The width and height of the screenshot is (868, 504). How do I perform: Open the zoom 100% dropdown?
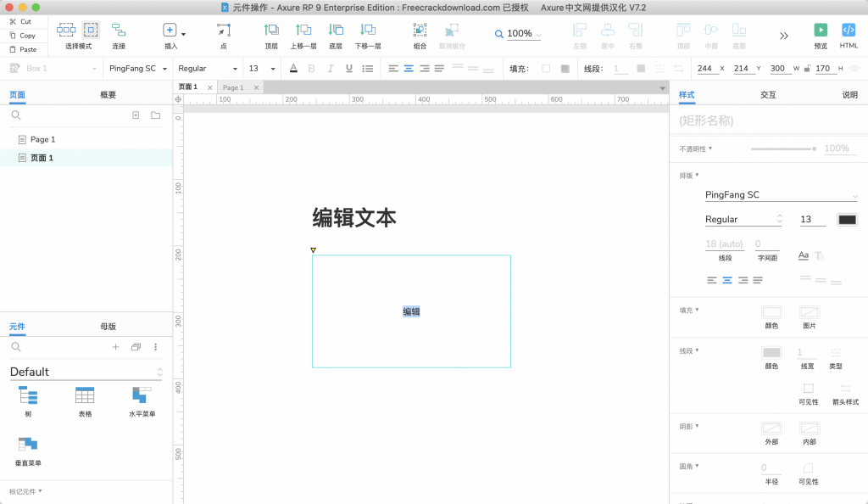coord(518,34)
